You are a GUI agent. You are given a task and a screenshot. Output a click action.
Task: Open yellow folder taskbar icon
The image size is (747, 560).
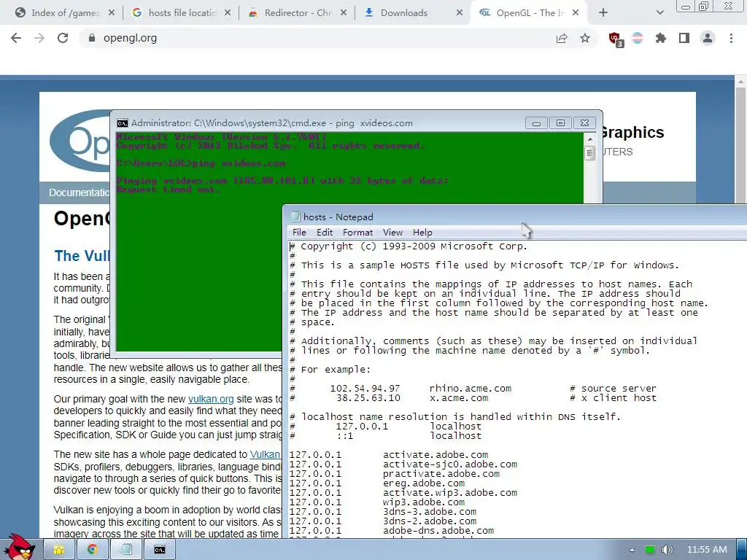(58, 550)
